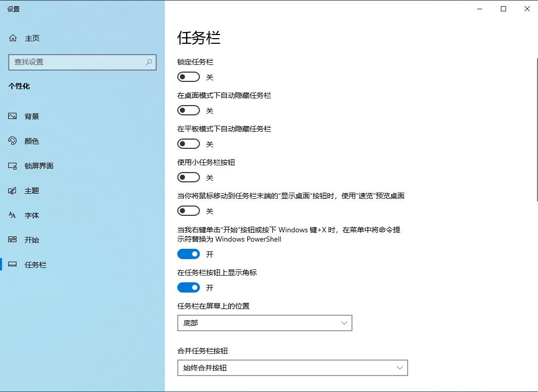Open the taskbar screen position dropdown
Image resolution: width=538 pixels, height=392 pixels.
click(x=264, y=323)
